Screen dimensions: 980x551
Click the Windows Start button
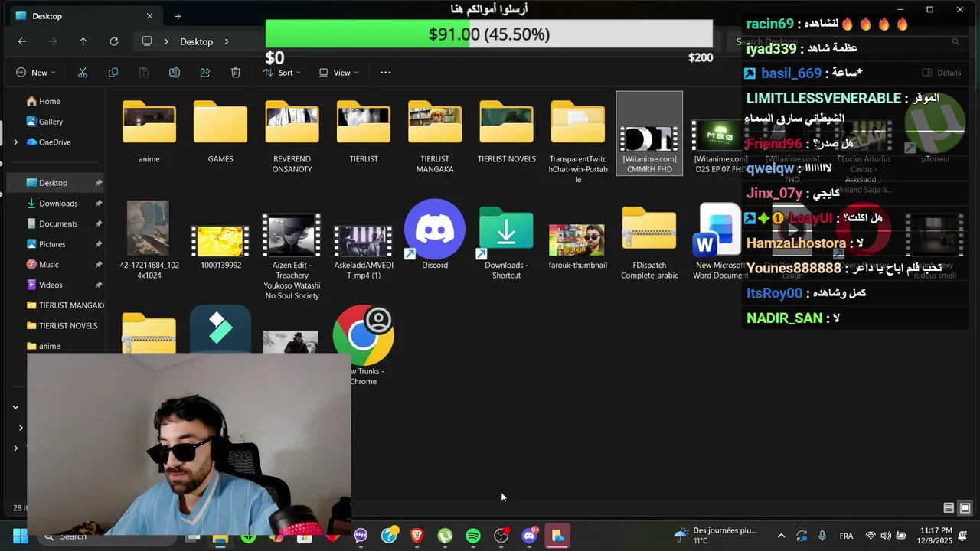tap(20, 536)
